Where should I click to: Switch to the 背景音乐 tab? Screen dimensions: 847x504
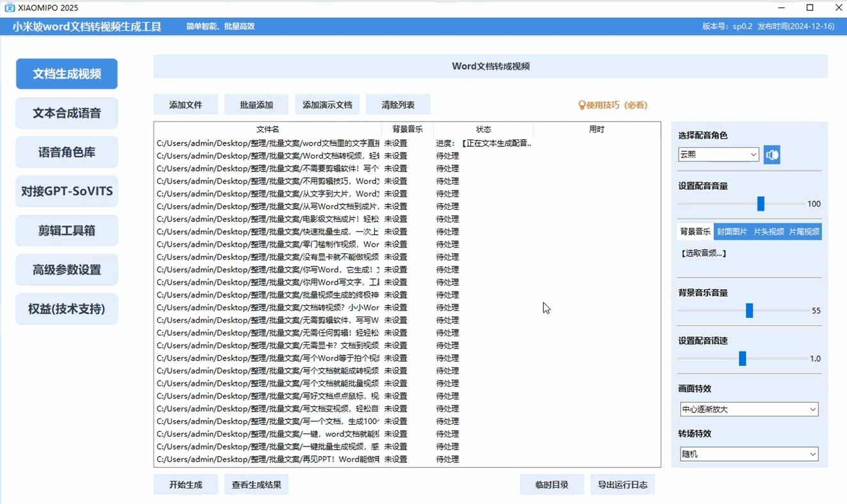pyautogui.click(x=695, y=232)
